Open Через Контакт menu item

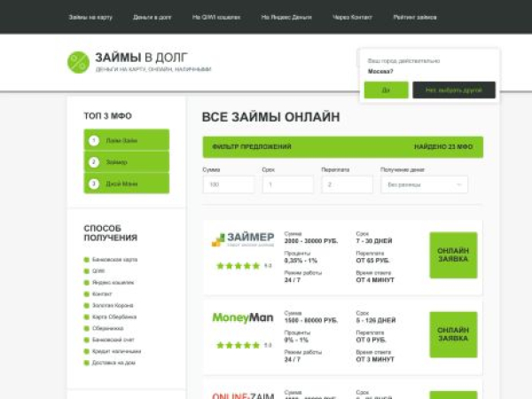coord(352,18)
